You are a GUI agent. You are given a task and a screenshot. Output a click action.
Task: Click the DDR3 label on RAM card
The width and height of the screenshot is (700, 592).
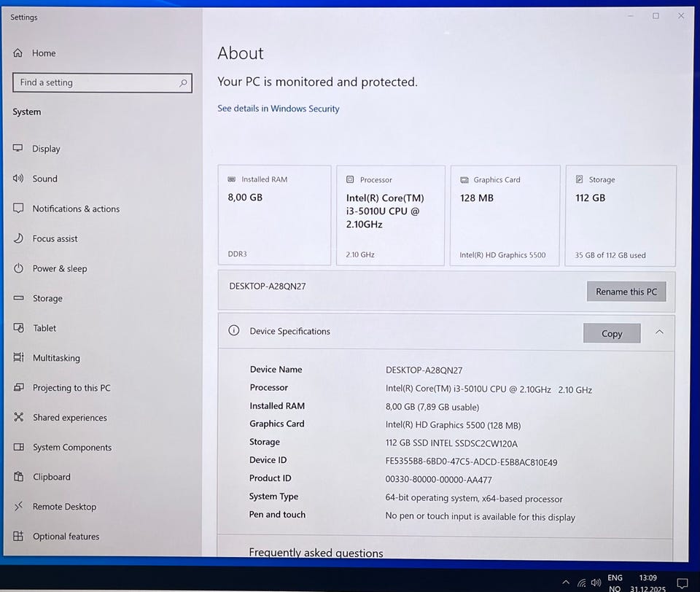237,254
